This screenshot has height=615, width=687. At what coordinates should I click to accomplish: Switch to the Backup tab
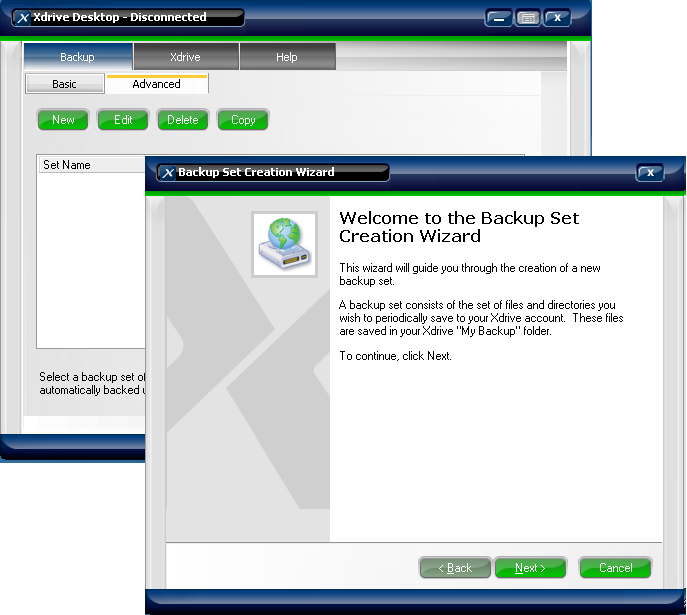point(78,57)
